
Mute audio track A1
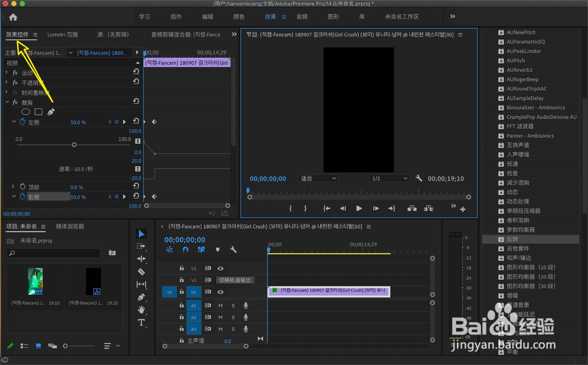[x=220, y=306]
